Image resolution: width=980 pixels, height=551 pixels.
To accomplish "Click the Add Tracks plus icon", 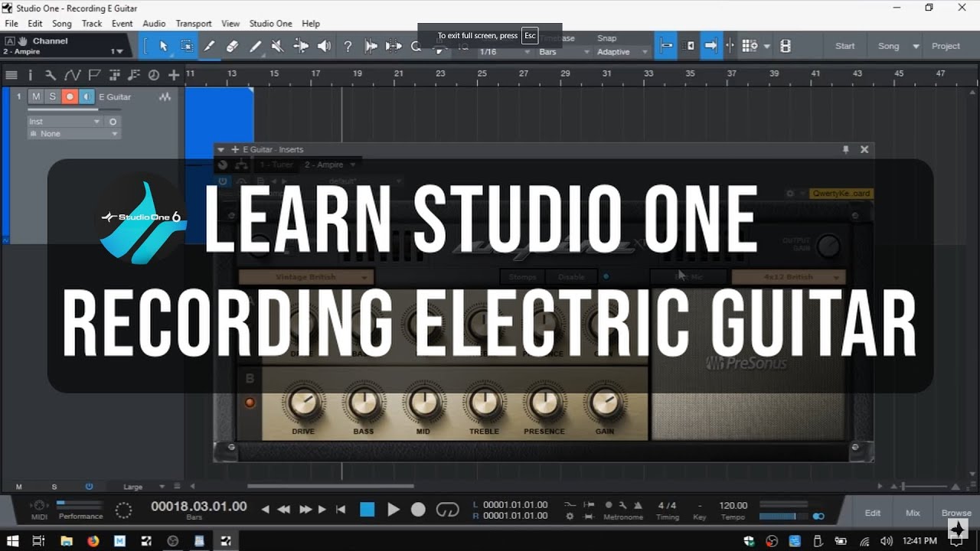I will click(174, 75).
